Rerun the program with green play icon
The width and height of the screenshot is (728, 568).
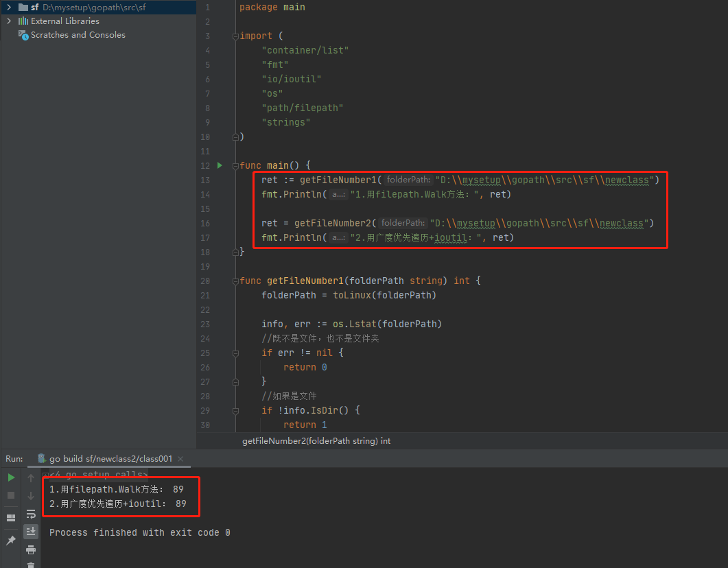pos(11,477)
